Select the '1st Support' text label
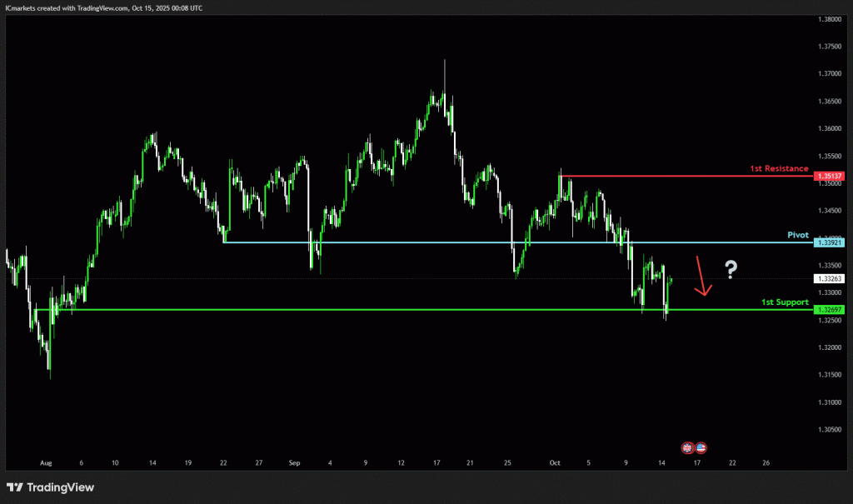This screenshot has width=853, height=504. click(785, 302)
